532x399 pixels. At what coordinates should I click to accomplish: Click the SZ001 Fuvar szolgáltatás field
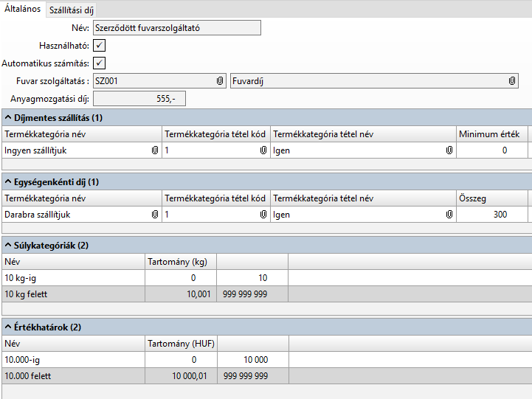tap(160, 81)
